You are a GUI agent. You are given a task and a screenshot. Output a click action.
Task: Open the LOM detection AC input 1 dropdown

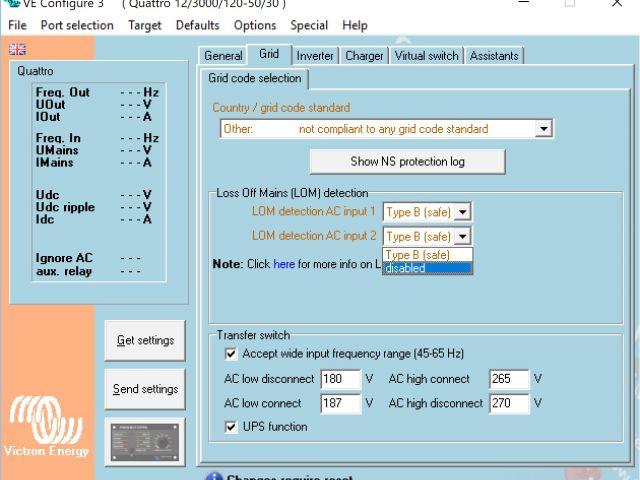coord(462,212)
